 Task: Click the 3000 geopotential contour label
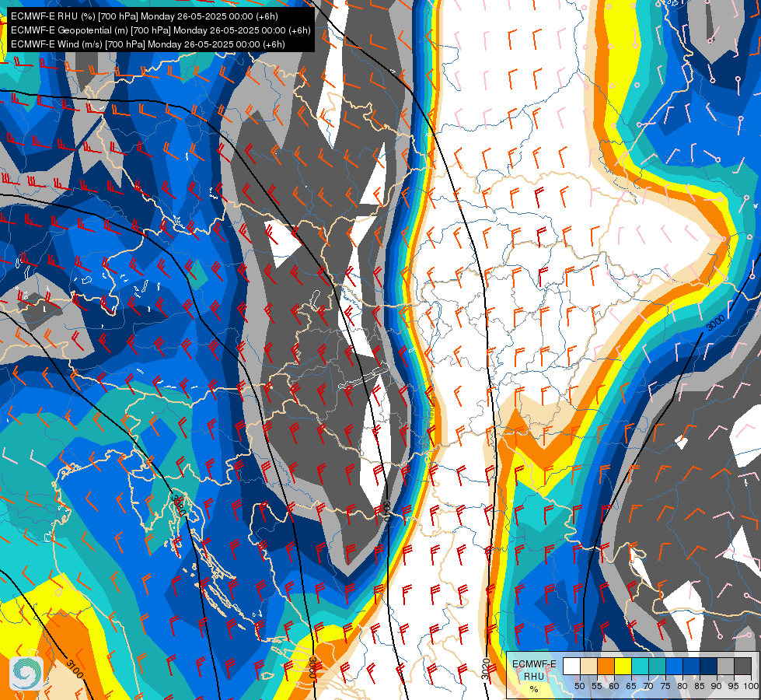(715, 323)
